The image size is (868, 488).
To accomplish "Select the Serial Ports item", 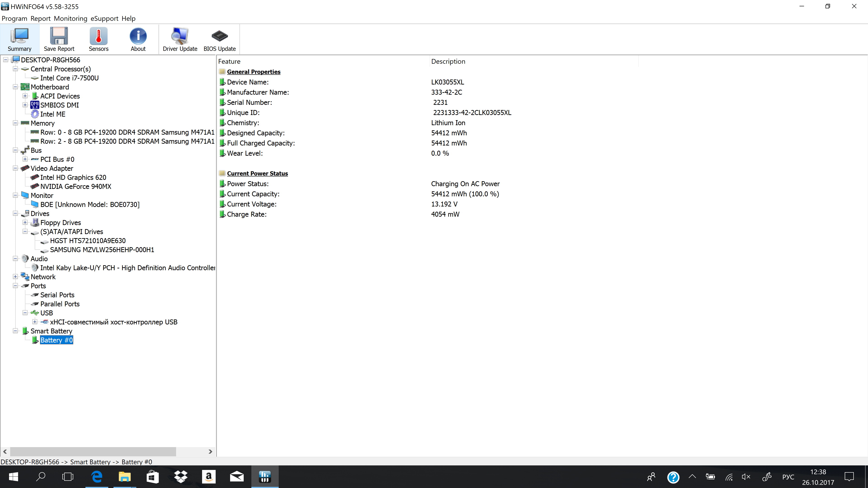I will 57,295.
